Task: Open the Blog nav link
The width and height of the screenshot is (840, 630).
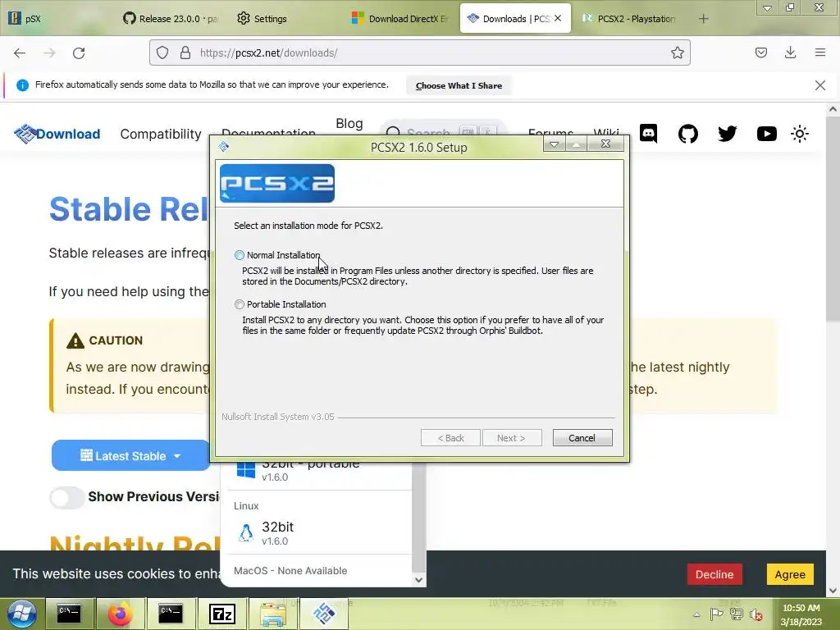Action: pyautogui.click(x=349, y=124)
